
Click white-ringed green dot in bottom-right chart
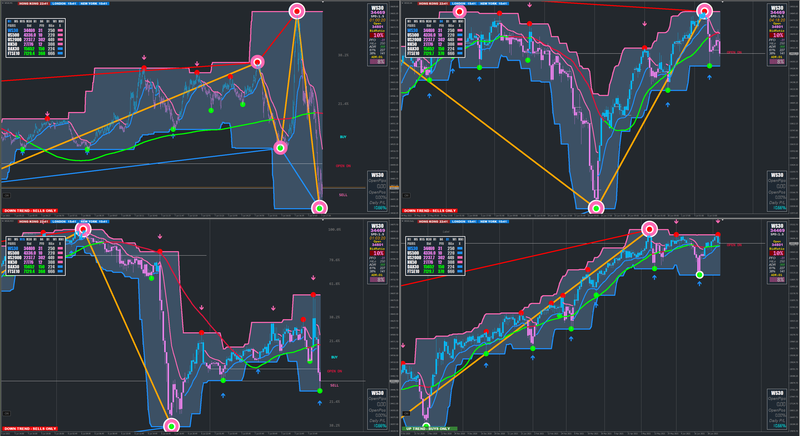coord(699,275)
